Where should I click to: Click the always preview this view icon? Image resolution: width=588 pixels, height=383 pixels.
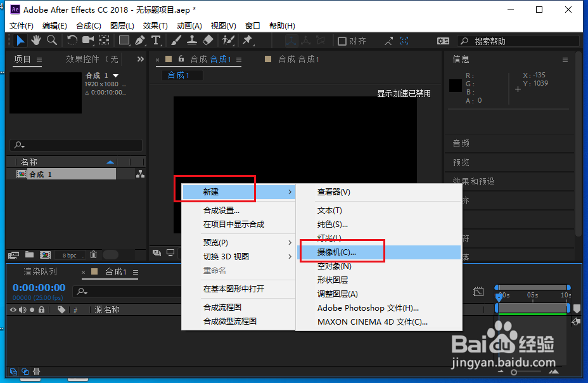[x=157, y=253]
